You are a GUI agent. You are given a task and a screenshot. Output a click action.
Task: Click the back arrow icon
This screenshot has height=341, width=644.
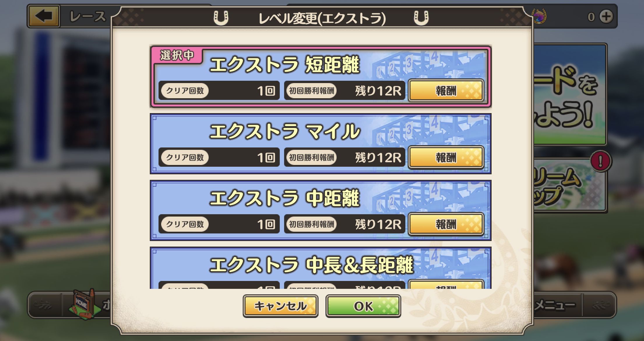(44, 16)
